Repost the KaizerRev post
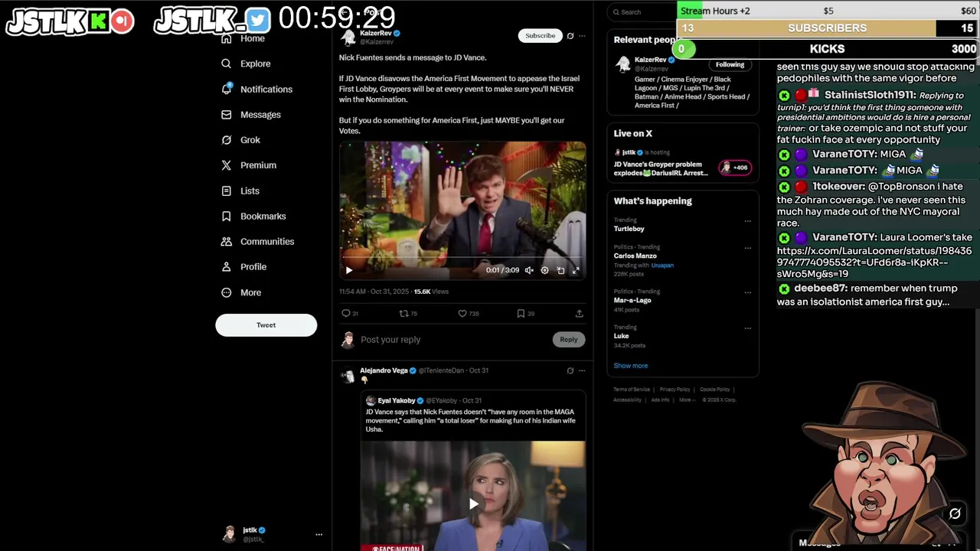The height and width of the screenshot is (551, 980). click(x=408, y=313)
